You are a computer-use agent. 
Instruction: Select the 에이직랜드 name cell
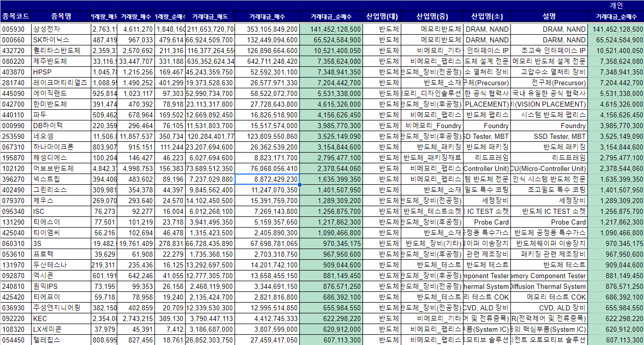(x=61, y=93)
